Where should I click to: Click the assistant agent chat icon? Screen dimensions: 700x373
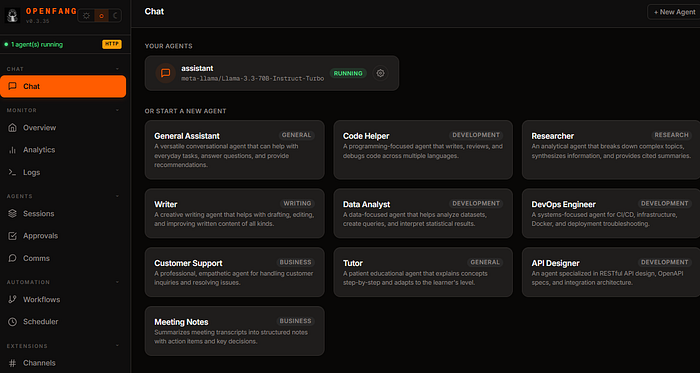coord(165,73)
